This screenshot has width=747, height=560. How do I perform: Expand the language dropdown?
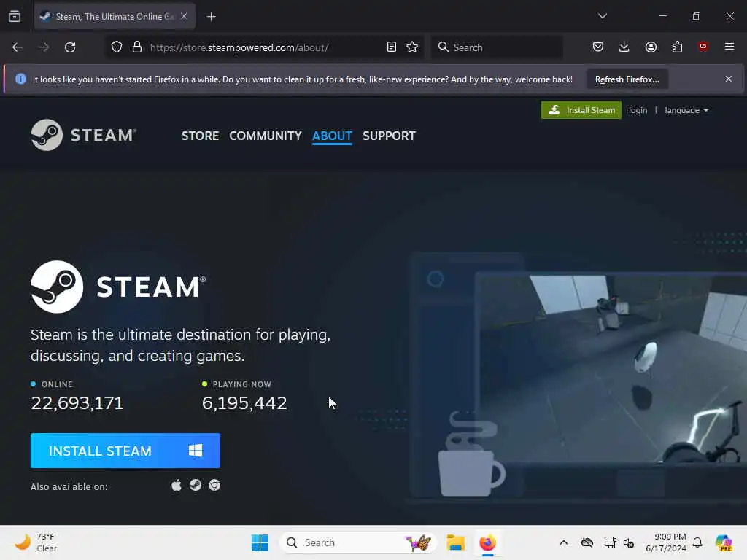686,110
